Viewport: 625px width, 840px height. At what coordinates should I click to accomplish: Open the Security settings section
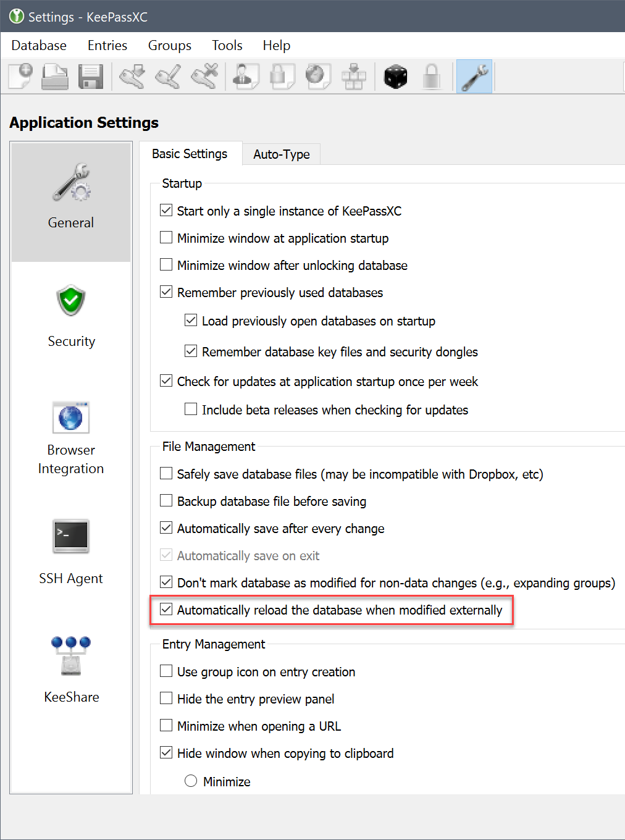[70, 316]
